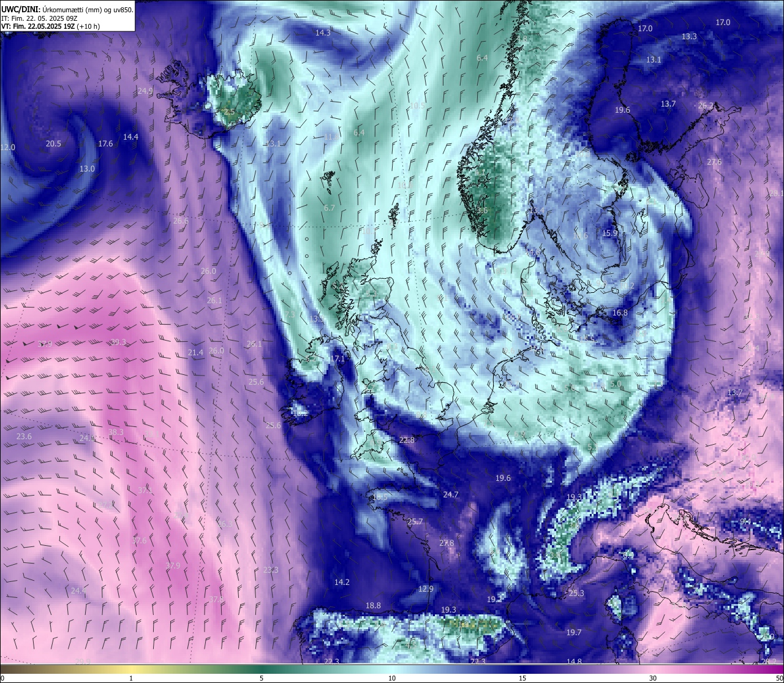Click the 14.8 value at the bottom

(574, 662)
